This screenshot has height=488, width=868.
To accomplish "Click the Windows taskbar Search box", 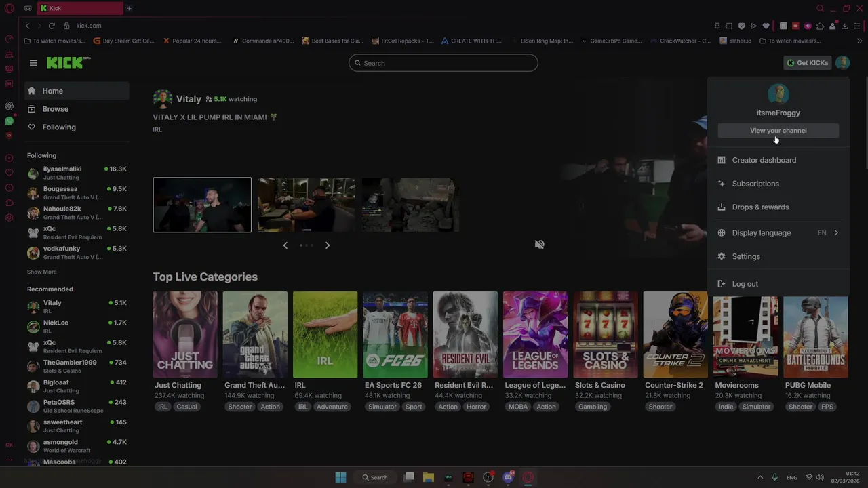I will pyautogui.click(x=375, y=477).
